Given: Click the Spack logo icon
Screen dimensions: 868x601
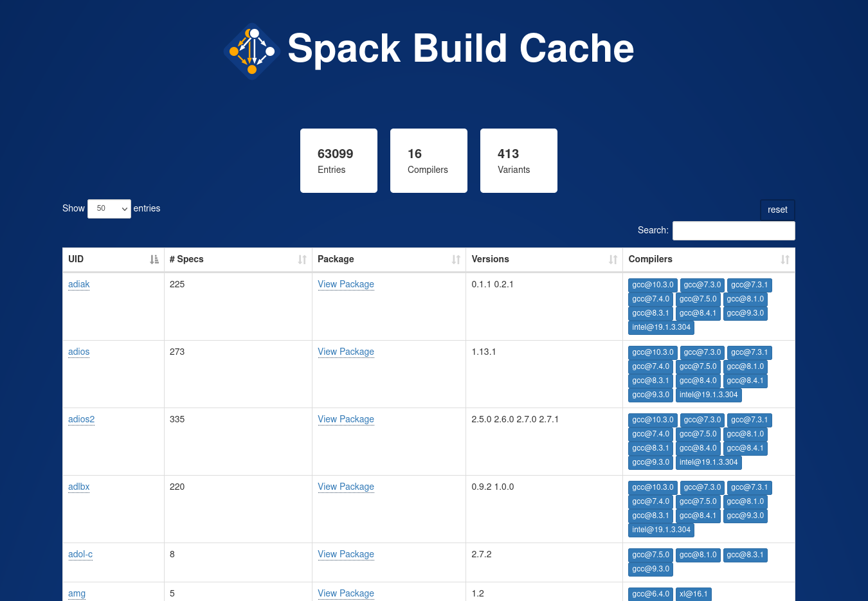Looking at the screenshot, I should (252, 51).
